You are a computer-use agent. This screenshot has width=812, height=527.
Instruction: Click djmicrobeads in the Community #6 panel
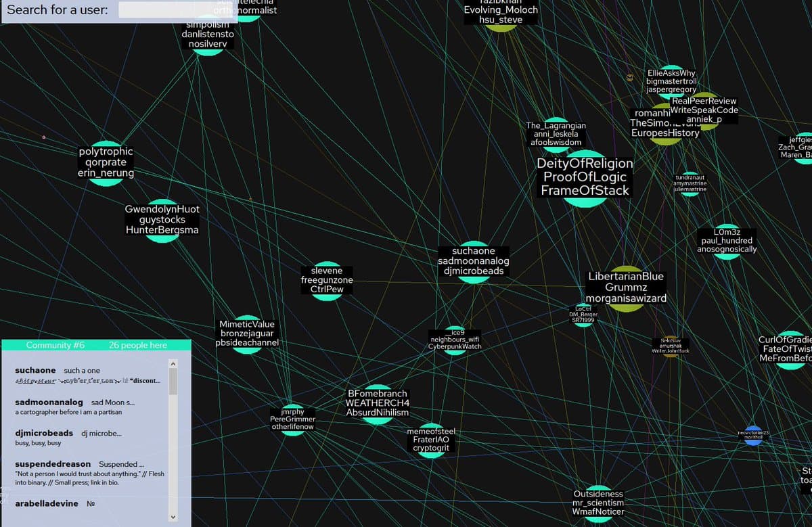43,433
